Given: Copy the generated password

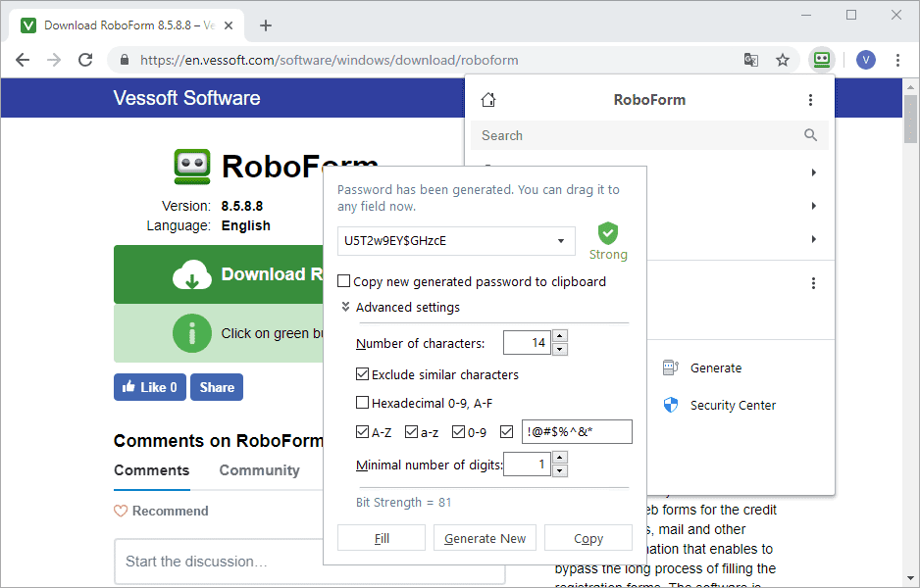Looking at the screenshot, I should (588, 538).
